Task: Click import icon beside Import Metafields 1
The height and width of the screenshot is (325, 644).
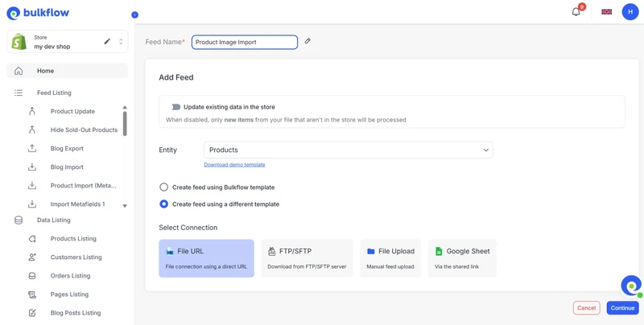Action: (x=32, y=204)
